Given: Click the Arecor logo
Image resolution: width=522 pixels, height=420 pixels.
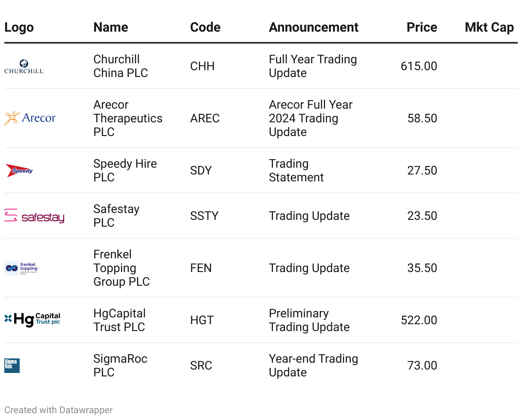Looking at the screenshot, I should tap(30, 118).
